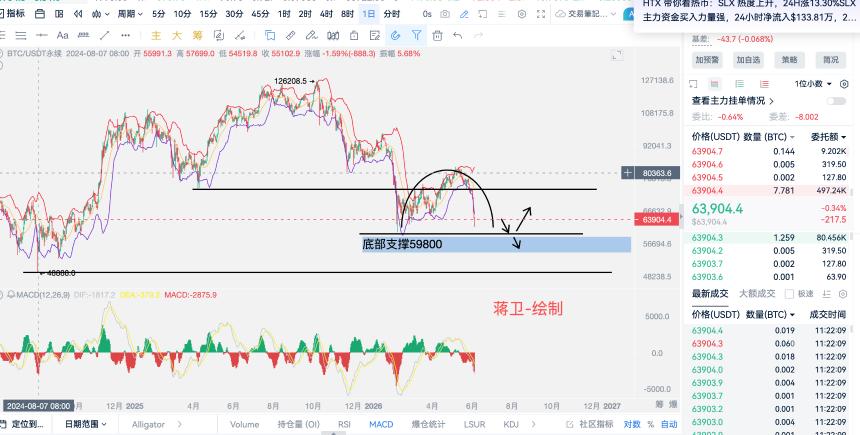Click the 加自选 button
Screen dimensions: 860x435
pos(748,60)
